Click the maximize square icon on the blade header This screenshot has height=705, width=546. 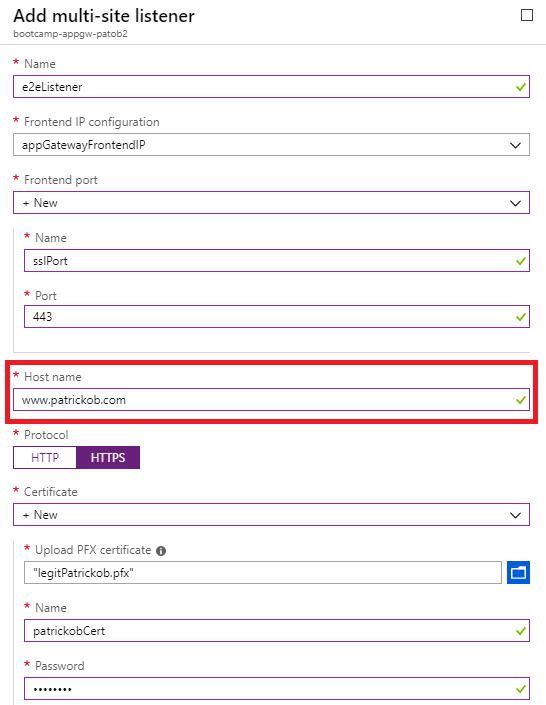(x=527, y=15)
